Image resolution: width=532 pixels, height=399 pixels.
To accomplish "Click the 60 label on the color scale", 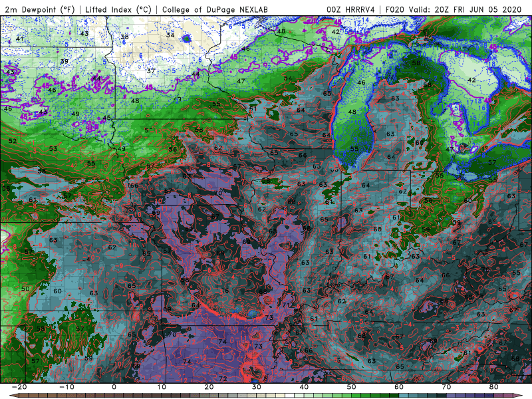I will pyautogui.click(x=399, y=387).
